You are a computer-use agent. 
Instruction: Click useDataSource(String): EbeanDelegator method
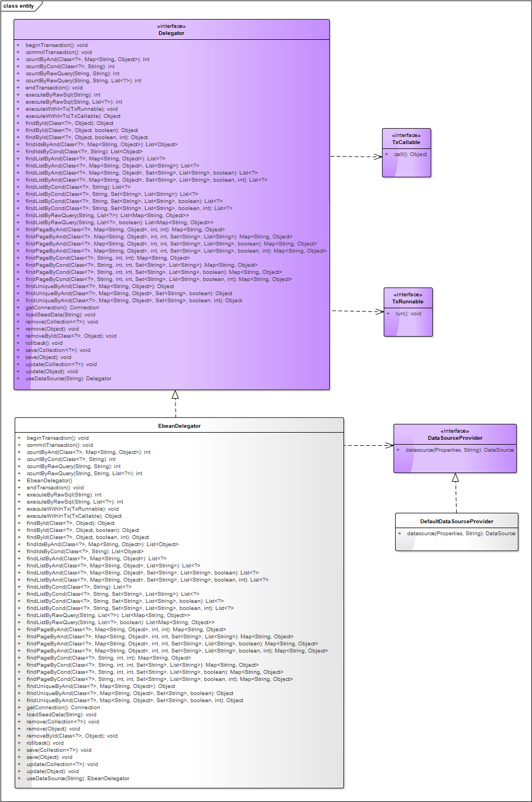(x=78, y=779)
